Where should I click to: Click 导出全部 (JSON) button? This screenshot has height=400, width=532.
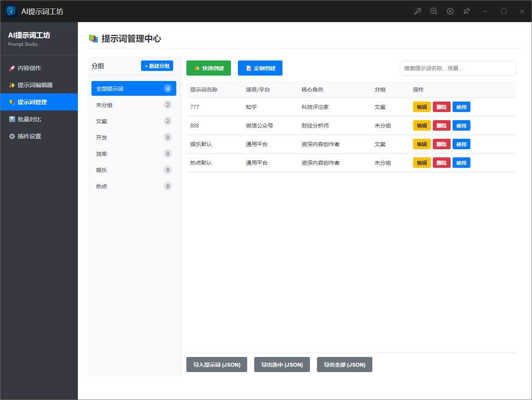pos(344,364)
